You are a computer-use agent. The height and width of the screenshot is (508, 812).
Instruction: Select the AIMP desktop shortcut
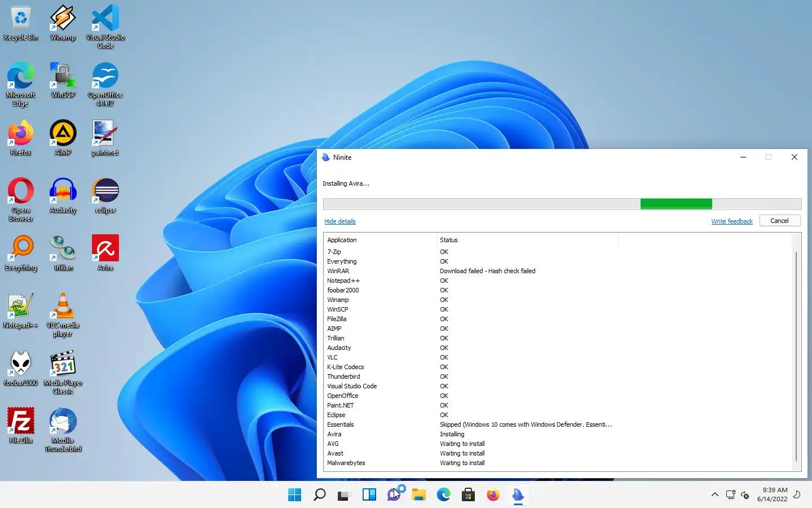coord(63,139)
